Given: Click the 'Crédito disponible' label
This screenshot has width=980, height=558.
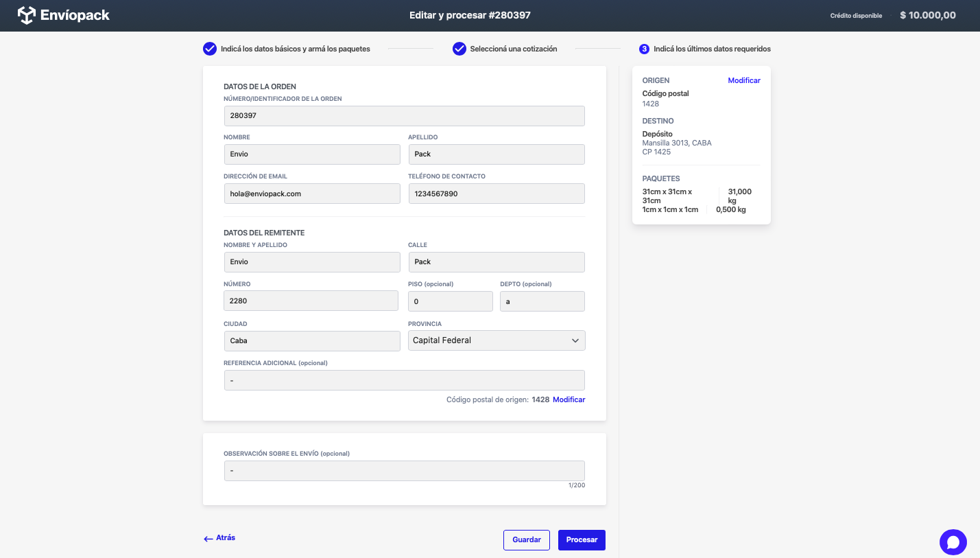Looking at the screenshot, I should pos(856,16).
